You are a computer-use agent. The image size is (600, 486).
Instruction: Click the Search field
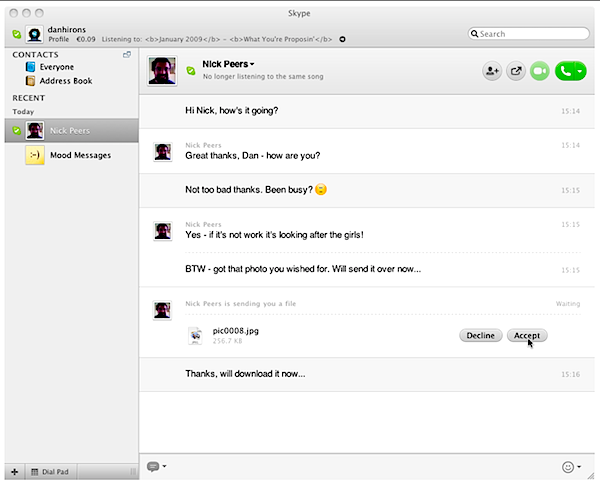pos(528,34)
